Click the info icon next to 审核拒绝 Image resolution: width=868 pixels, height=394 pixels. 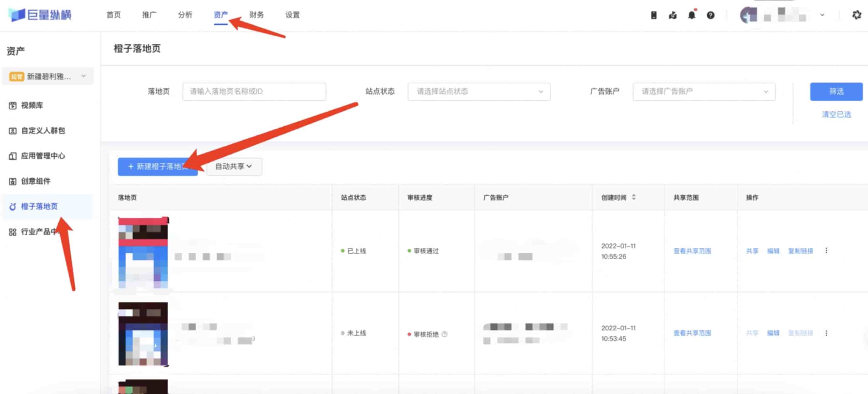(444, 334)
